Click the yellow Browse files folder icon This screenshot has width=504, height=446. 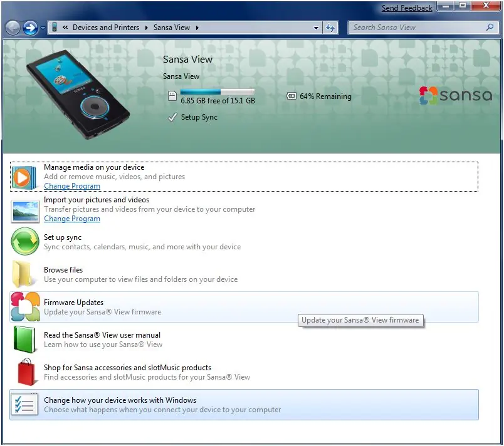pos(23,274)
